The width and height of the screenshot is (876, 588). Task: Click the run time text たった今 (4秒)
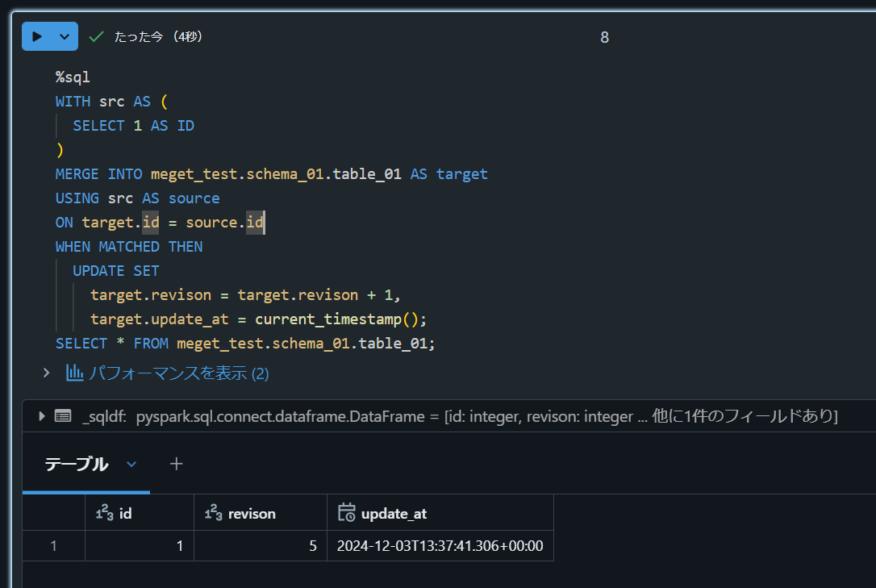(159, 37)
